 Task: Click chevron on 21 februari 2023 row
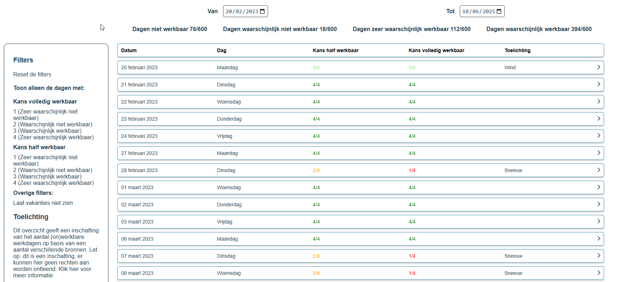tap(598, 84)
